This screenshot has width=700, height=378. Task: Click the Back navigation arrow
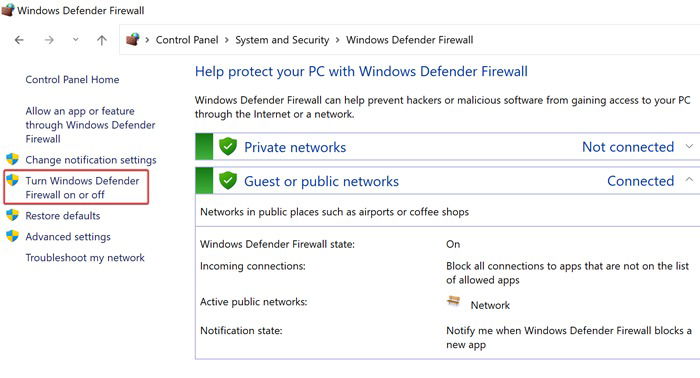[19, 40]
